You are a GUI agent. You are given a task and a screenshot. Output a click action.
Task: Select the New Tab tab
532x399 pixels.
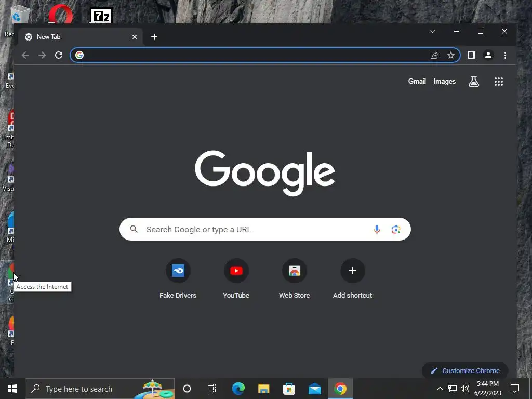point(81,37)
